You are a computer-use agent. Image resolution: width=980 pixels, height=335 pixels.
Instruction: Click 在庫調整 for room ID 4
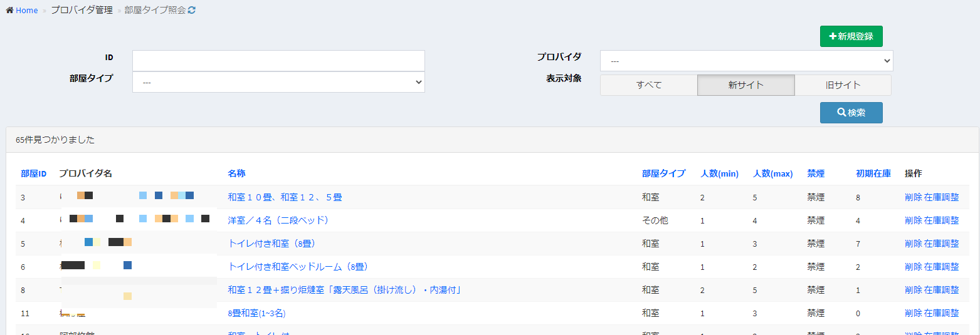942,220
